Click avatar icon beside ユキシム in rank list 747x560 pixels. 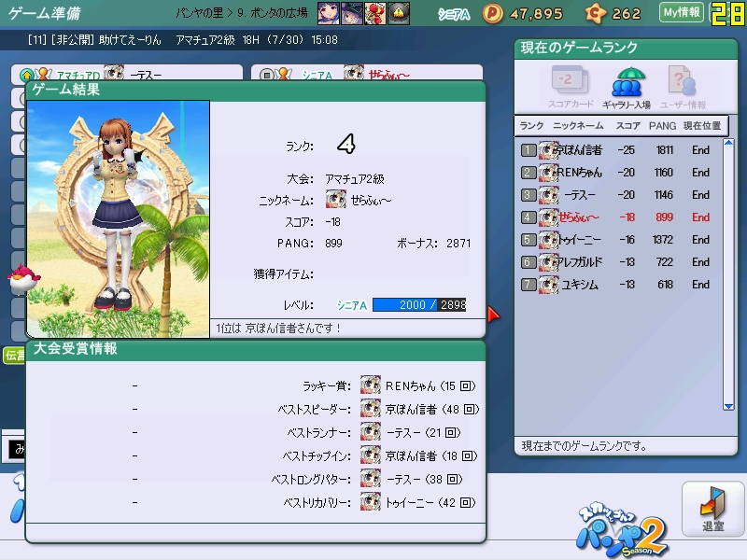[548, 285]
